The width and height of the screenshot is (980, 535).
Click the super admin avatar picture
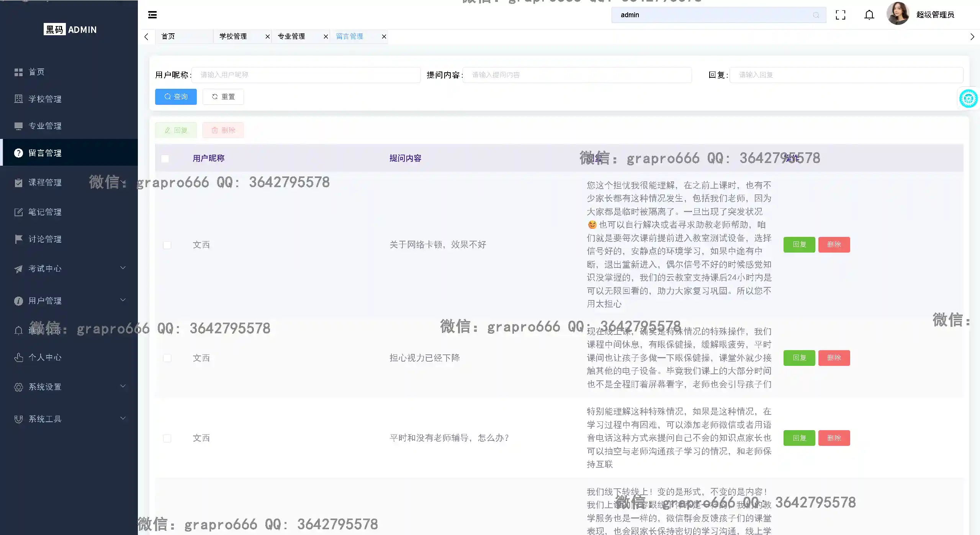tap(897, 14)
